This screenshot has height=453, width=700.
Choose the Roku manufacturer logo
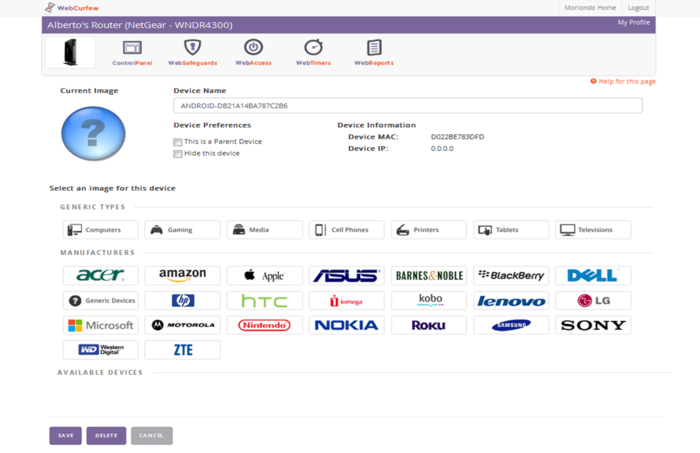tap(429, 325)
